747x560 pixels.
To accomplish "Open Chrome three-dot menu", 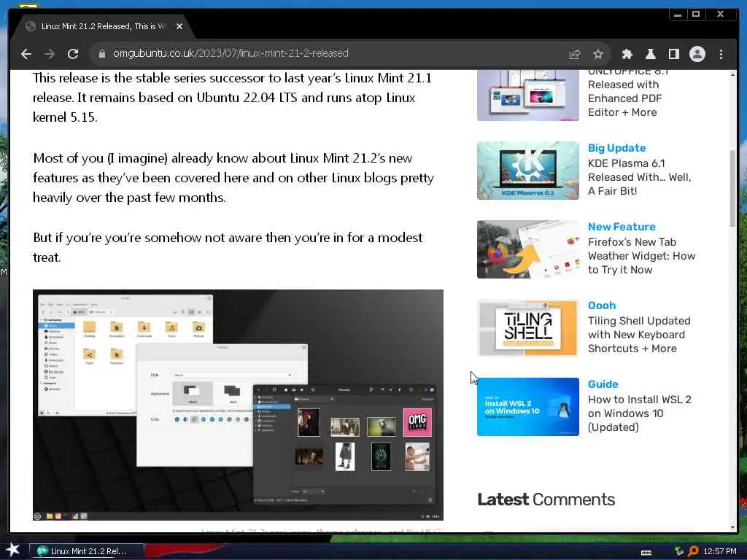I will point(721,54).
